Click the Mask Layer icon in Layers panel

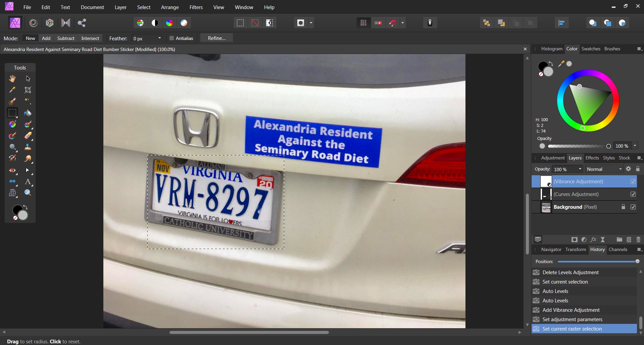coord(575,240)
